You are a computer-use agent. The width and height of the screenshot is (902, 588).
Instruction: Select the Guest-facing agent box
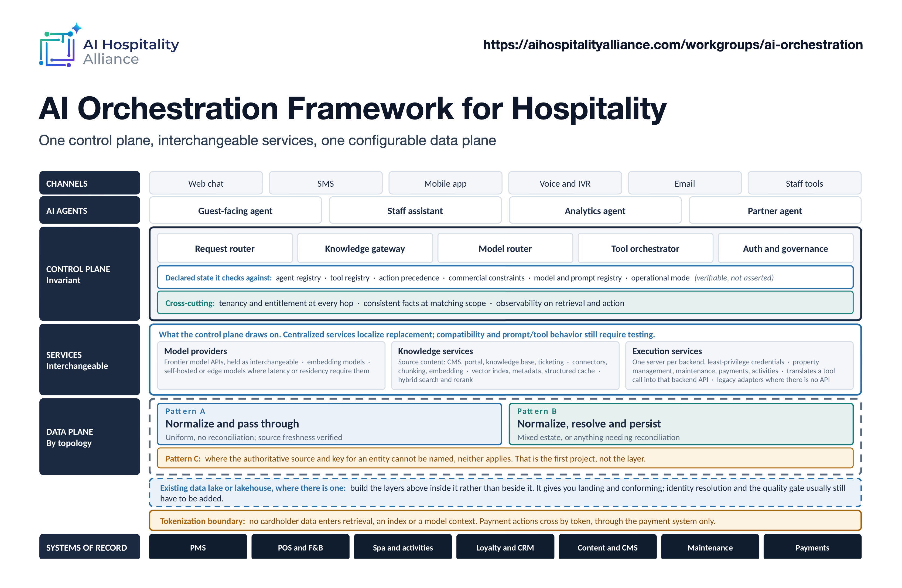pyautogui.click(x=235, y=211)
